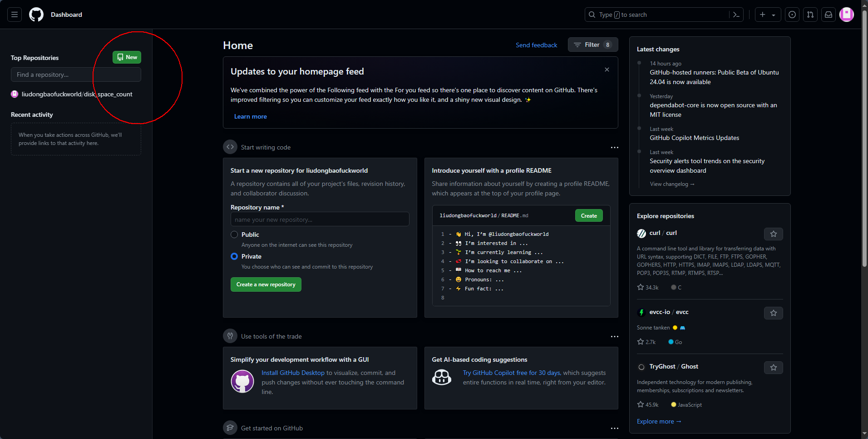
Task: Click the GitHub Octocat logo
Action: tap(36, 15)
